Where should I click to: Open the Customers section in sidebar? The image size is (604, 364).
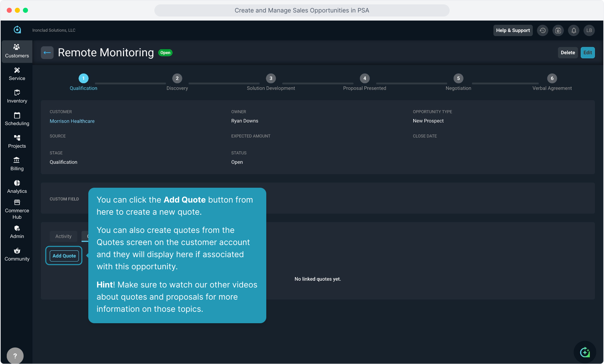pyautogui.click(x=17, y=51)
